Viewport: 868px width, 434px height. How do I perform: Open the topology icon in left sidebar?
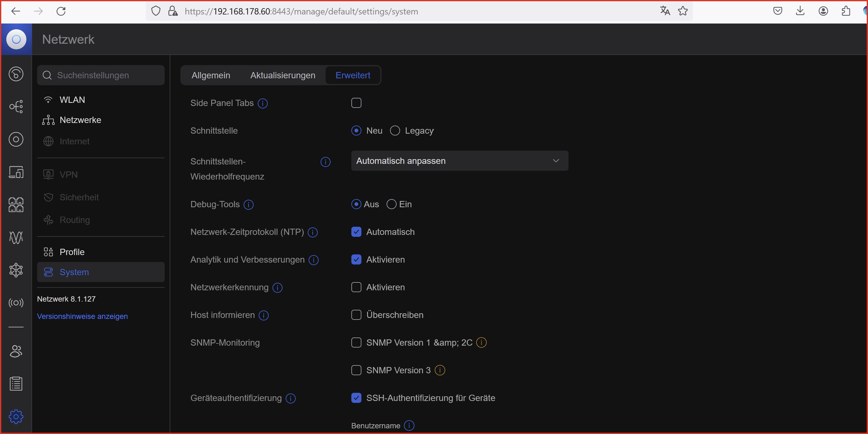click(16, 107)
